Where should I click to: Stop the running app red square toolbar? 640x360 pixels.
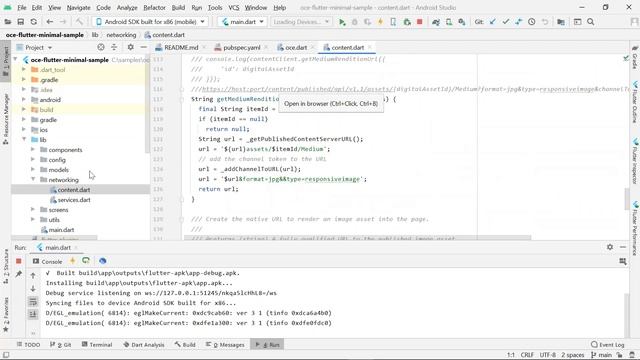pos(420,22)
